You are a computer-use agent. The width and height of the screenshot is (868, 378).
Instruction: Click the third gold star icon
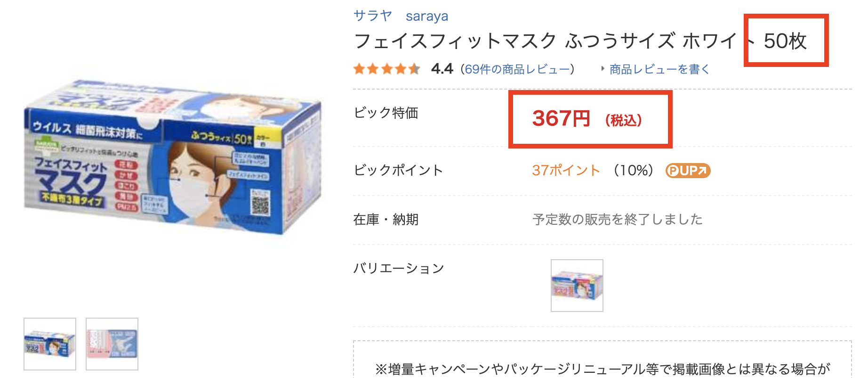pos(386,69)
